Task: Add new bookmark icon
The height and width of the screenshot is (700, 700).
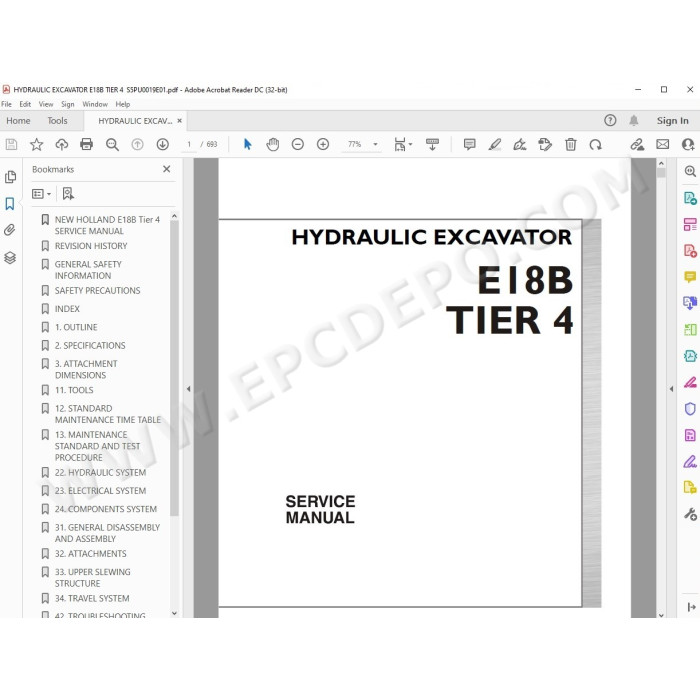Action: click(x=68, y=194)
